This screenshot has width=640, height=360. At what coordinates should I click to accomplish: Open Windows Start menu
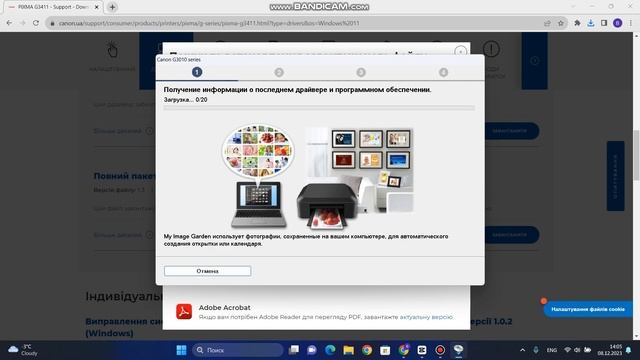[181, 350]
